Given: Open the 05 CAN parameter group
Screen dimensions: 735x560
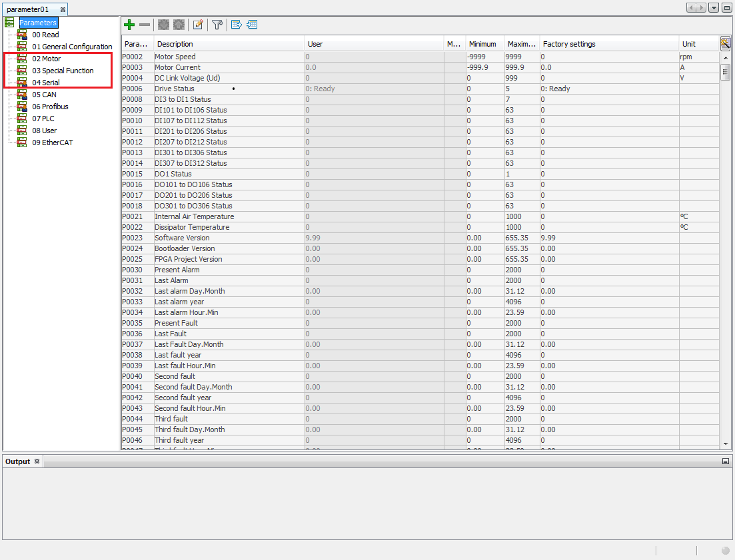Looking at the screenshot, I should [x=43, y=95].
